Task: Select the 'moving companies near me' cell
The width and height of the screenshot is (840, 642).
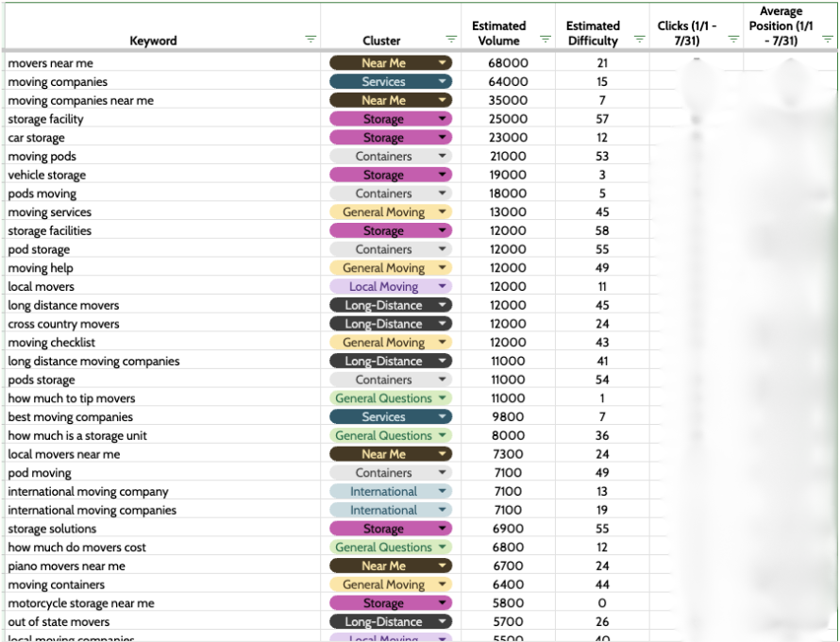Action: click(x=163, y=100)
